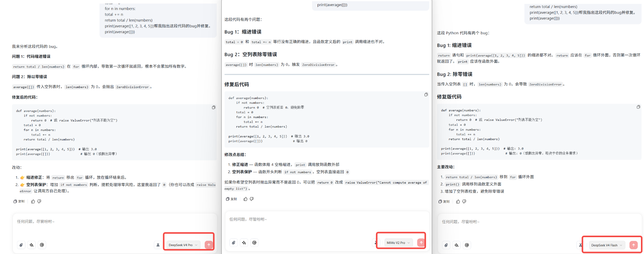Click the @ mention icon in DeepSeek V4 Pro panel
Screen dimensions: 644x254
point(42,245)
